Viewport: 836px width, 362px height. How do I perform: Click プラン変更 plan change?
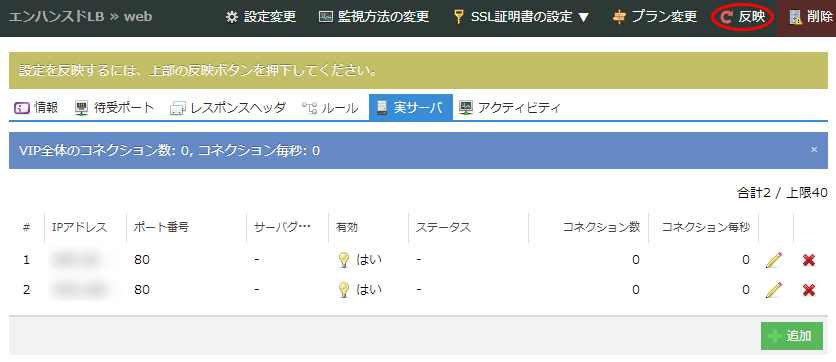point(655,17)
